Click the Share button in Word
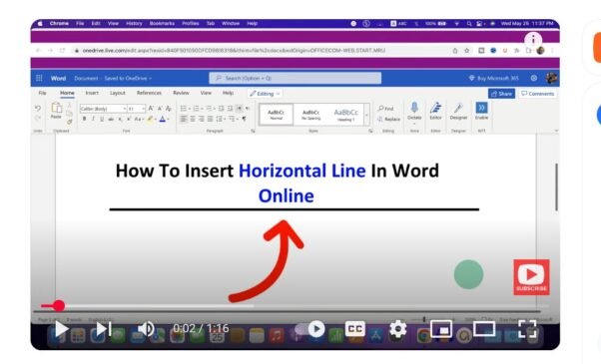Image resolution: width=601 pixels, height=364 pixels. coord(501,94)
